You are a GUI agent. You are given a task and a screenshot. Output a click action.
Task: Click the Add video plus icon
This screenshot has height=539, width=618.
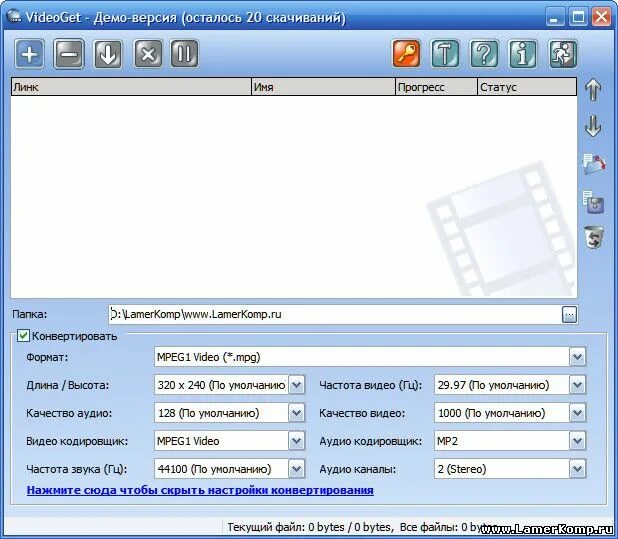[x=30, y=54]
